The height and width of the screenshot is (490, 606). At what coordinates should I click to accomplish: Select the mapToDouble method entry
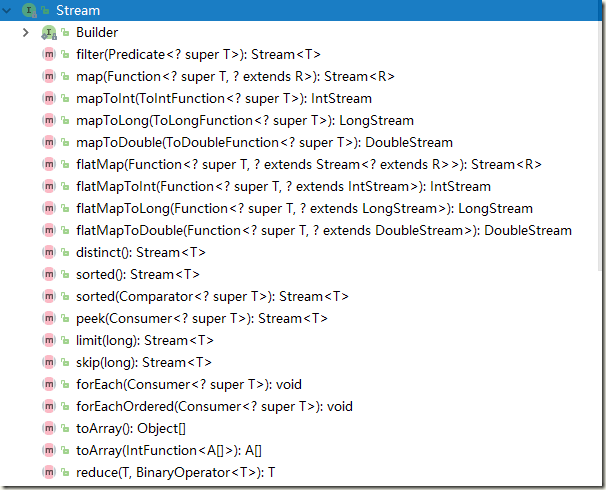click(264, 143)
